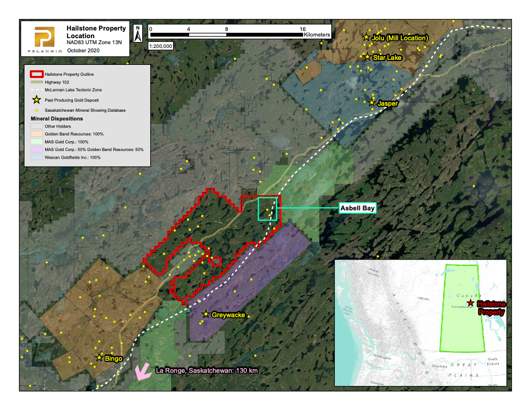Screen dimensions: 532x411
Task: Click the Hailstone Property Outline legend symbol
Action: (x=36, y=74)
